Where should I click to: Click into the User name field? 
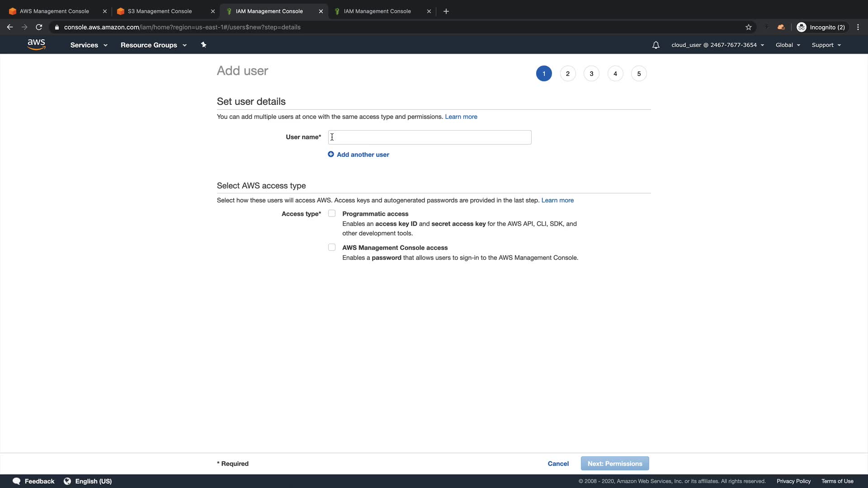[x=429, y=137]
